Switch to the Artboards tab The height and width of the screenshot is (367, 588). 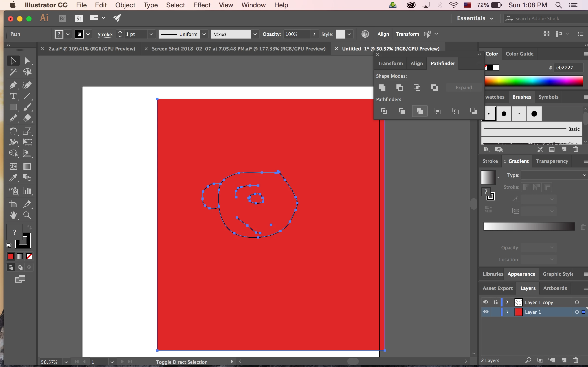555,288
